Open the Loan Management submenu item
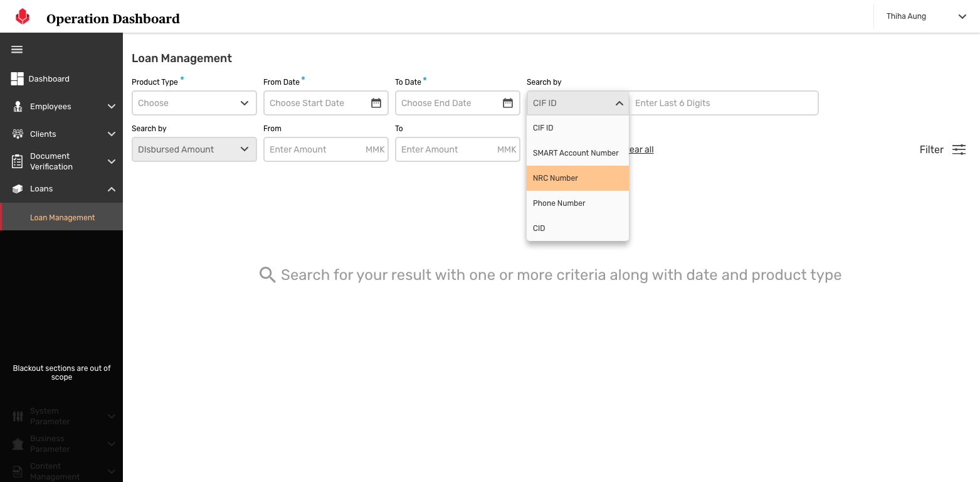980x482 pixels. pos(61,217)
